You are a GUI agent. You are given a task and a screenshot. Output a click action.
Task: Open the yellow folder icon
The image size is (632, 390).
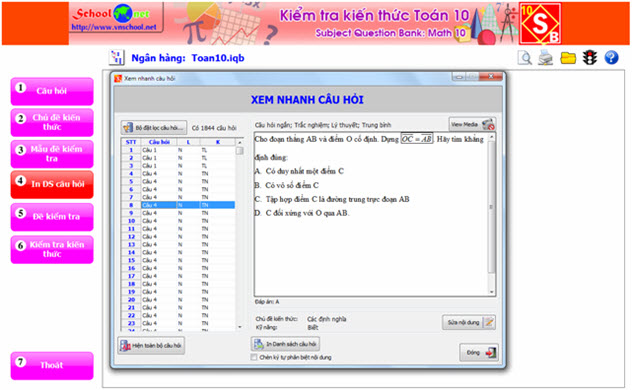pos(568,58)
